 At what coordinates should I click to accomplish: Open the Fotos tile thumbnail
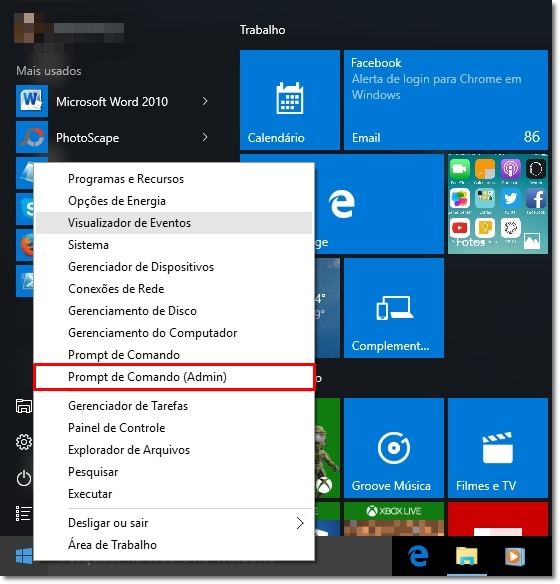[x=498, y=204]
